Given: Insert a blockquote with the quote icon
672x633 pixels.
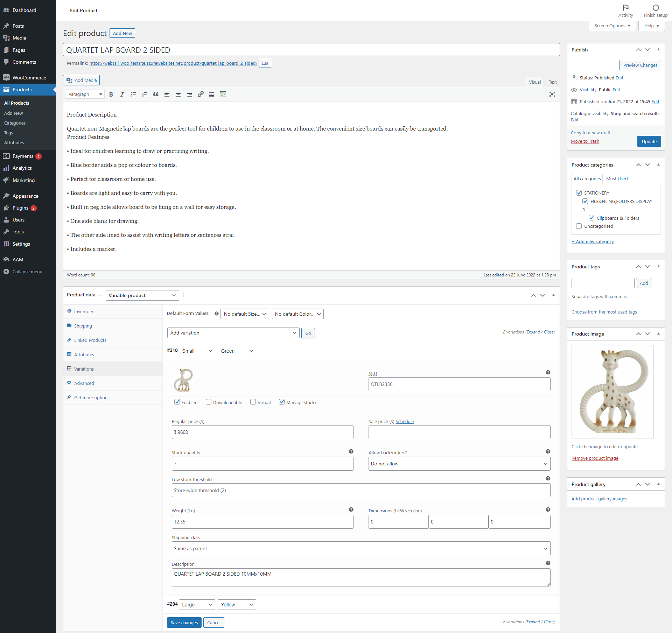Looking at the screenshot, I should click(x=156, y=94).
